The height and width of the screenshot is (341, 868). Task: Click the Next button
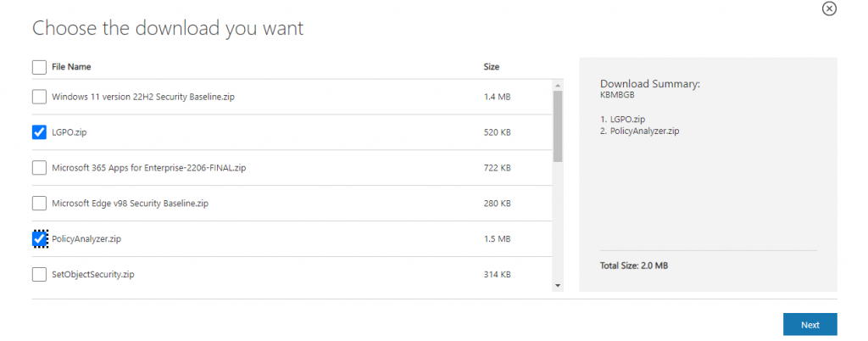click(x=810, y=325)
